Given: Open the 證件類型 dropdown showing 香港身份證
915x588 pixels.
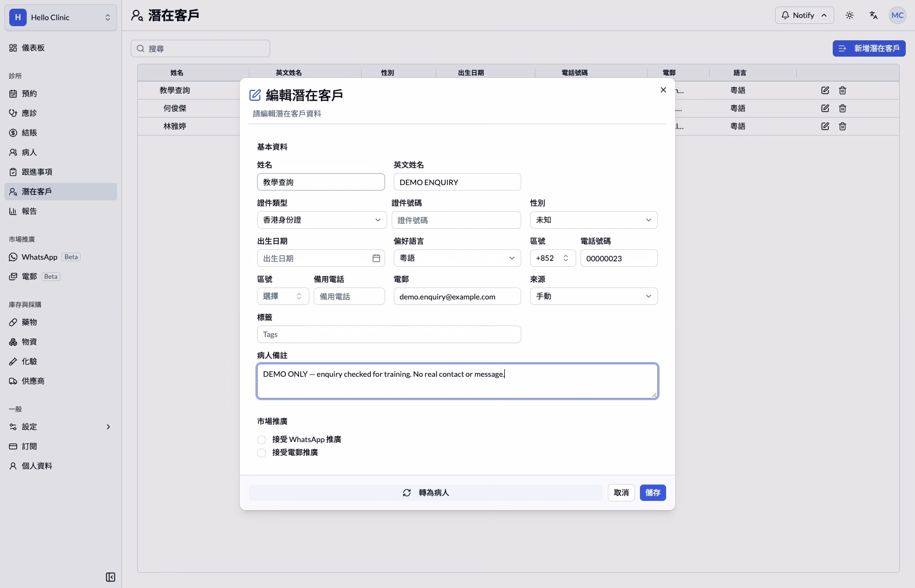Looking at the screenshot, I should click(x=321, y=220).
